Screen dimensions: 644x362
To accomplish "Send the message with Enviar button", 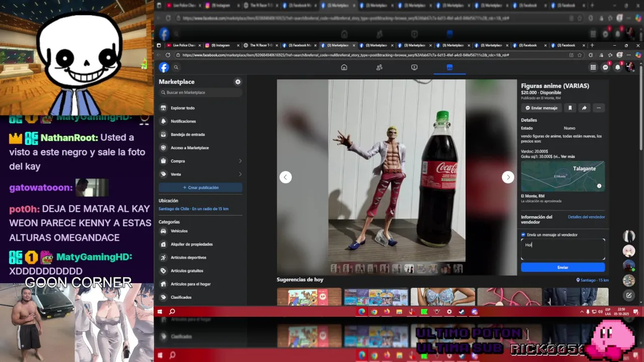I will pos(563,267).
